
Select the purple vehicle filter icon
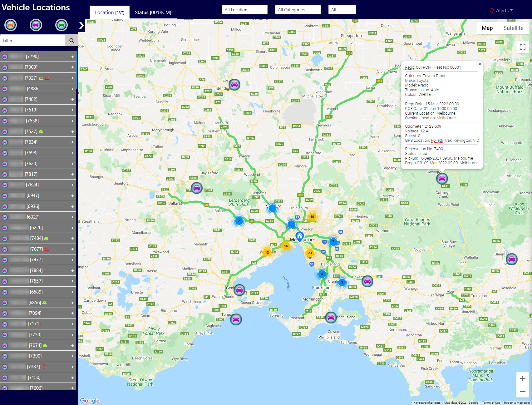(x=36, y=25)
